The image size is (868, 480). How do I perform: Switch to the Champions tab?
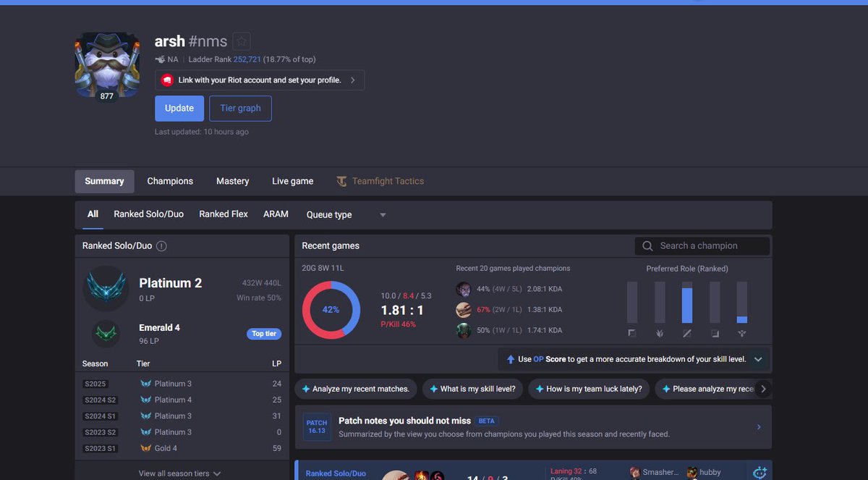170,181
